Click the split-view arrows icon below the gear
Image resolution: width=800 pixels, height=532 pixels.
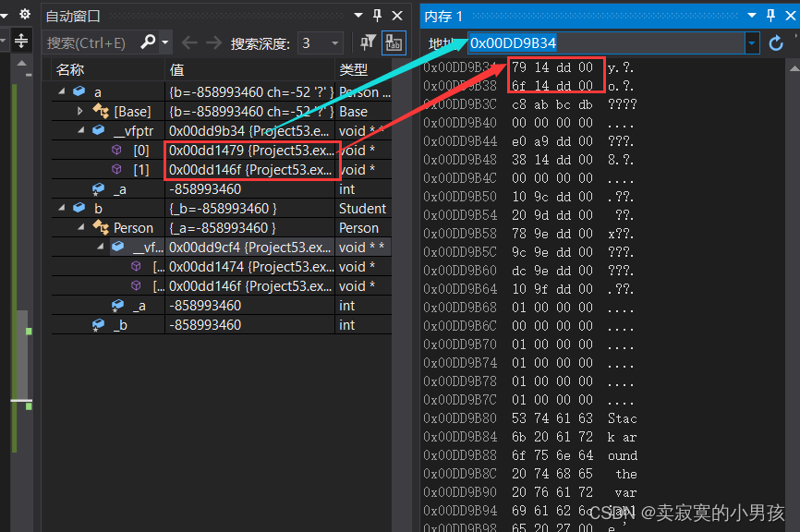(21, 41)
